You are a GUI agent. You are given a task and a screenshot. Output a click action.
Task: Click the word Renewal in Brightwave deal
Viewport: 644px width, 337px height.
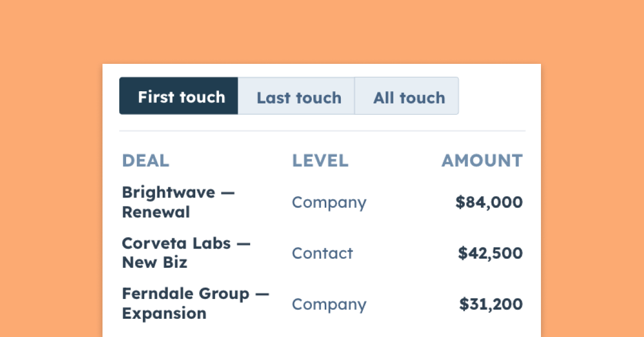156,213
